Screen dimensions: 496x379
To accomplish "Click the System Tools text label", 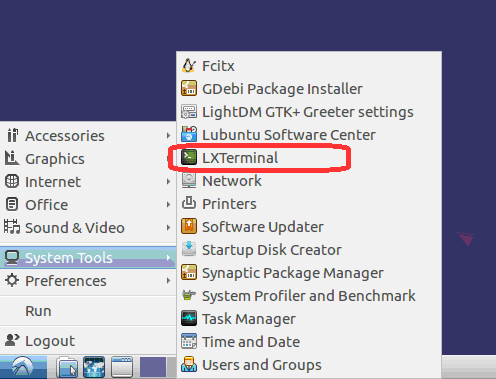I will (x=69, y=258).
